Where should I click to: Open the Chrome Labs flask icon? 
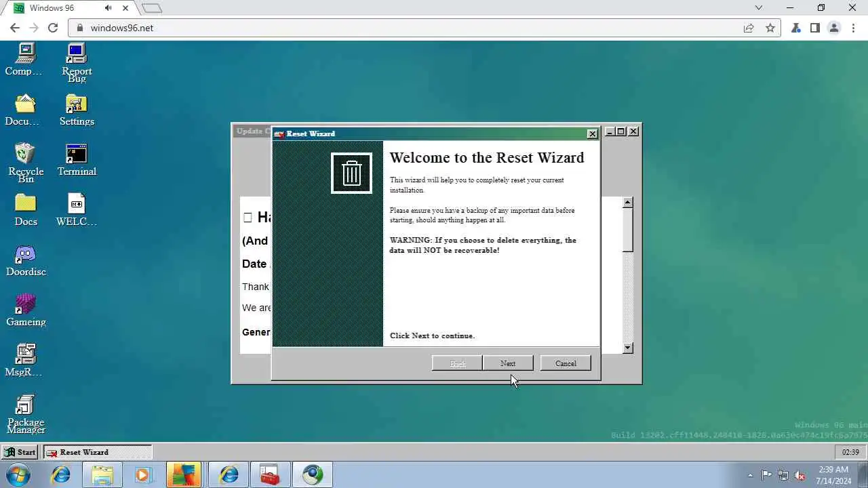click(x=796, y=28)
